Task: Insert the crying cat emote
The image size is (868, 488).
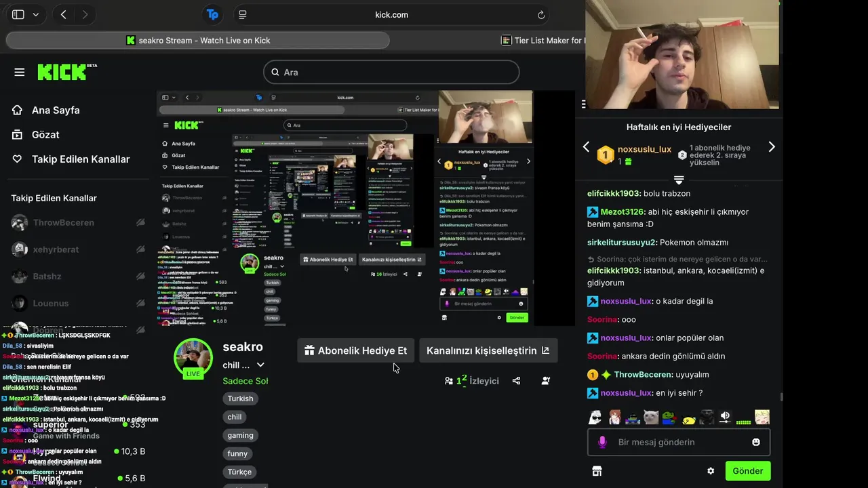Action: pos(651,418)
